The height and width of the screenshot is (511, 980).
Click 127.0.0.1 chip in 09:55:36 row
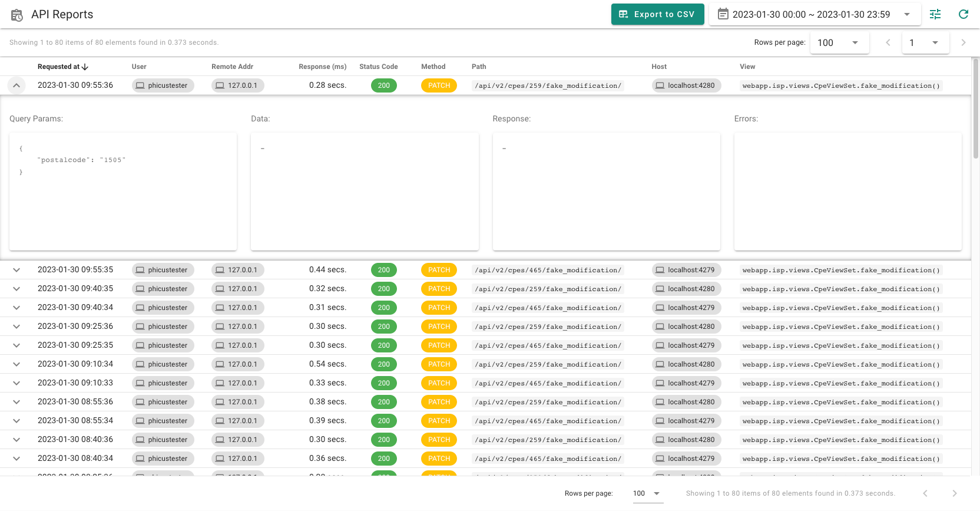tap(238, 85)
